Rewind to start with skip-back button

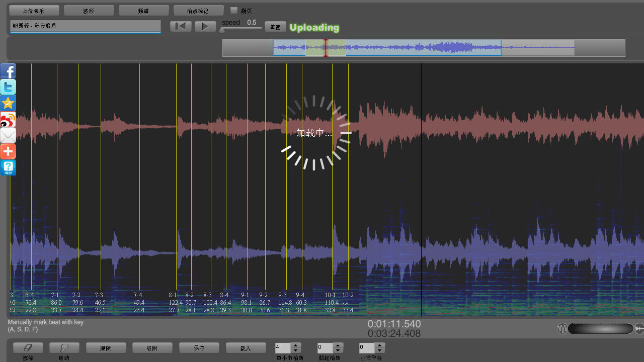(181, 27)
